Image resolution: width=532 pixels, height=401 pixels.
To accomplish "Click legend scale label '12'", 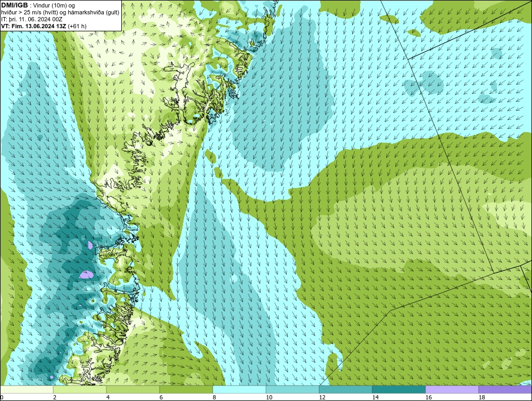I will tap(322, 397).
